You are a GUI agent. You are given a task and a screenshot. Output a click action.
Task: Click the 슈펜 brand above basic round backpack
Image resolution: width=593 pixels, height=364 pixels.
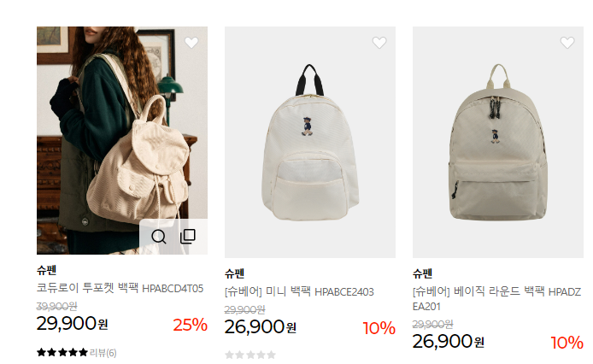pos(422,273)
